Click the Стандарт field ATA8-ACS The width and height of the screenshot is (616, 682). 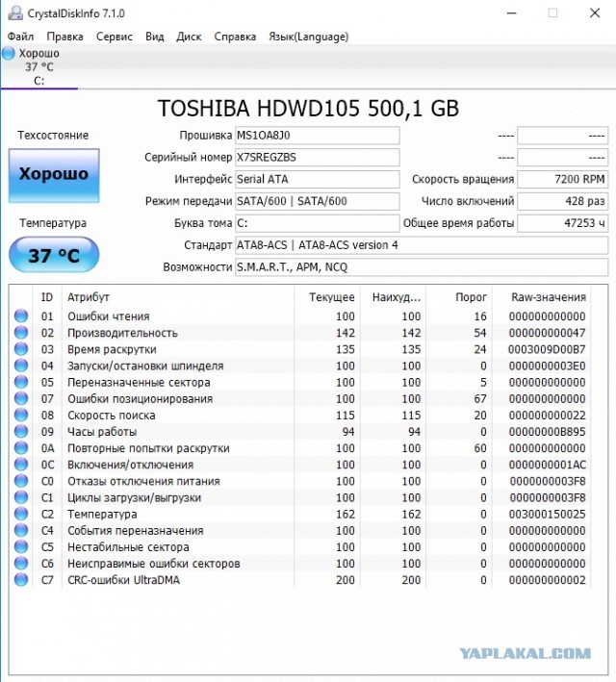pos(422,245)
